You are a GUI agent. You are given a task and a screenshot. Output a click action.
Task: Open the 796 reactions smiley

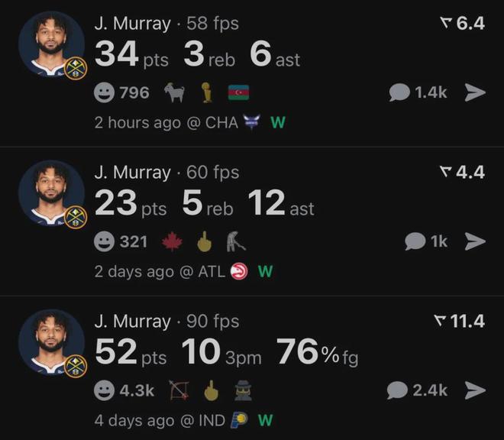[121, 92]
